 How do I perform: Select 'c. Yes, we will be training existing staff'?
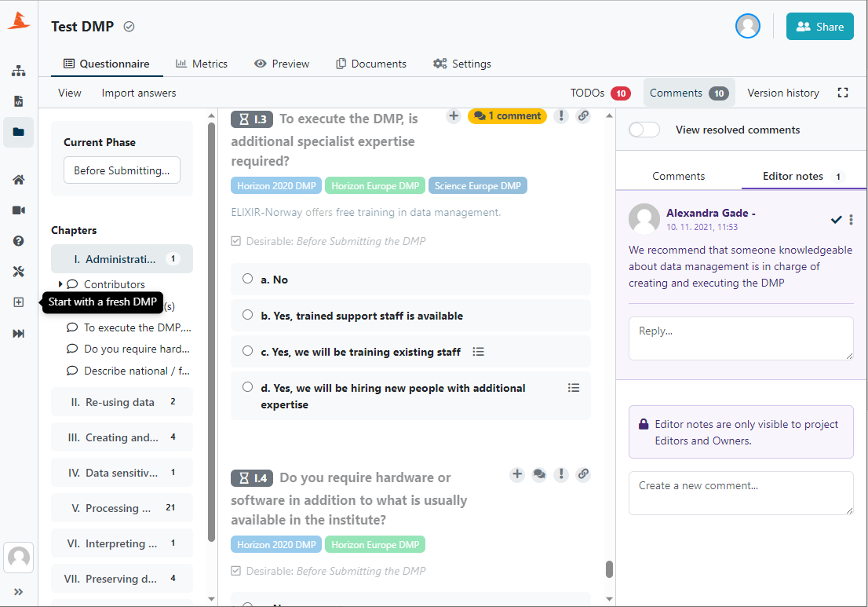point(247,350)
